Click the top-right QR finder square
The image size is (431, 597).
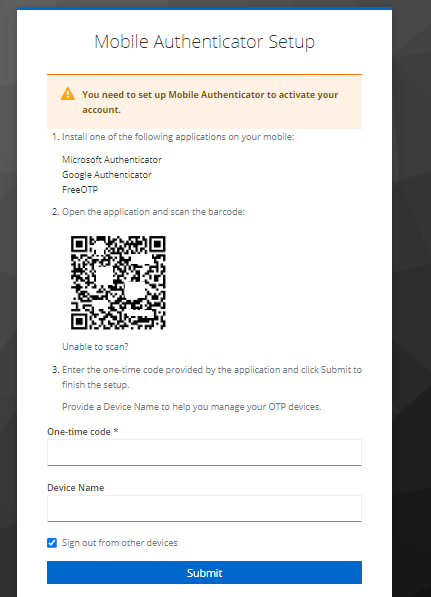coord(157,244)
